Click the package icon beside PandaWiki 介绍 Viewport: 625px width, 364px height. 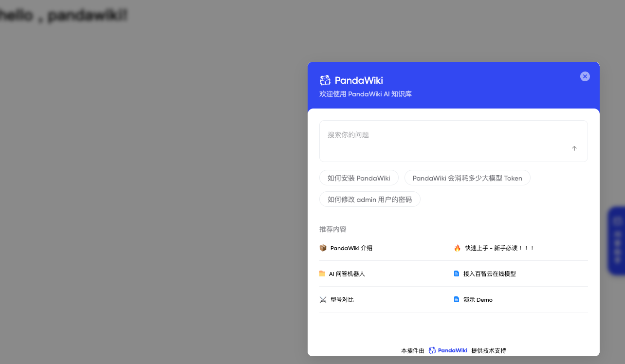[323, 248]
